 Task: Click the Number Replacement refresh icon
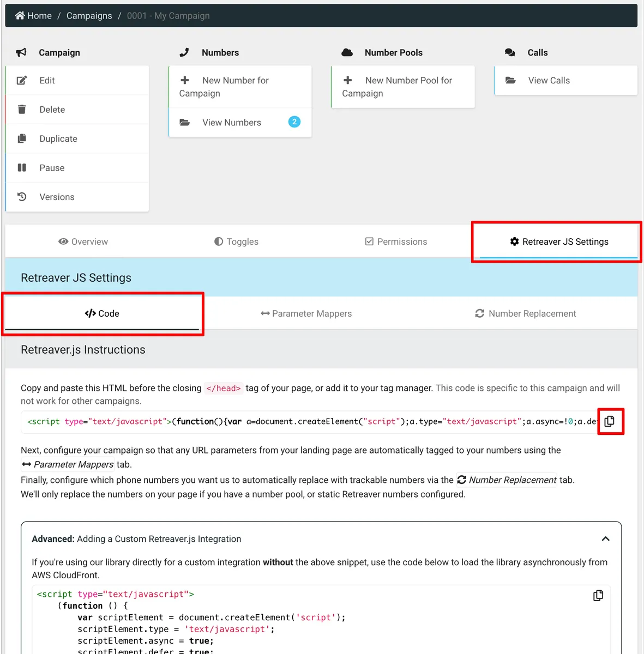click(x=480, y=313)
